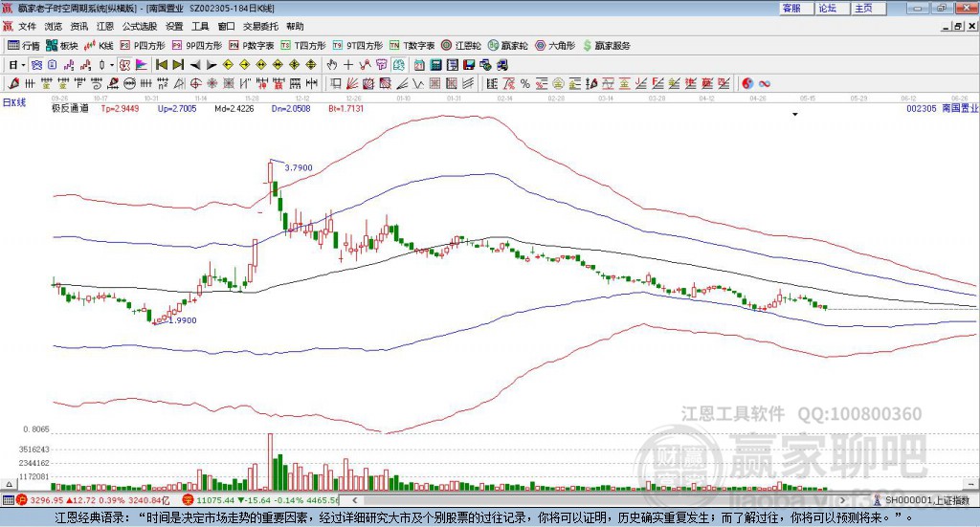This screenshot has width=980, height=527.
Task: Open the 赢家轮 wheel tool
Action: 507,46
